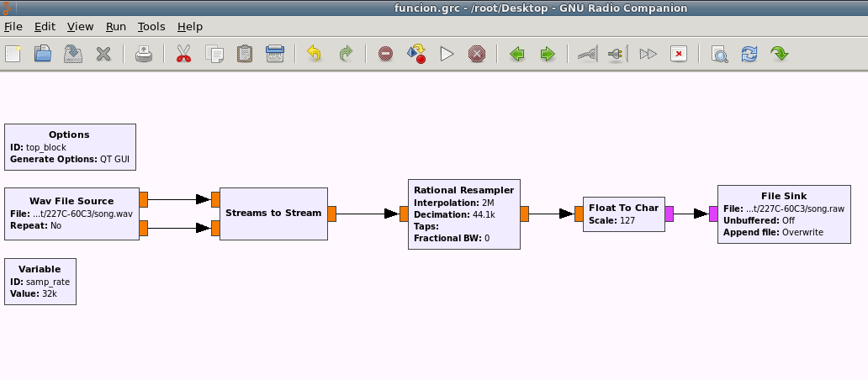
Task: Click the 'Scale: 127' text
Action: tap(611, 220)
